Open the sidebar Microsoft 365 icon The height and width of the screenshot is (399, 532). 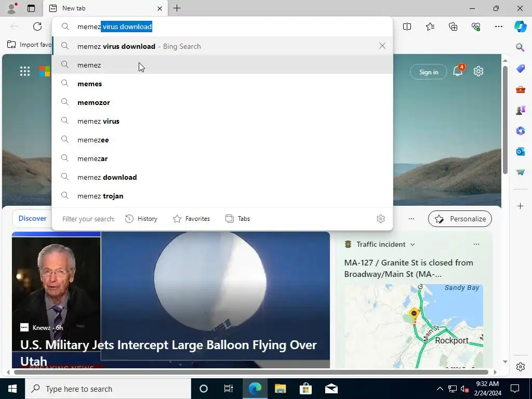point(520,130)
